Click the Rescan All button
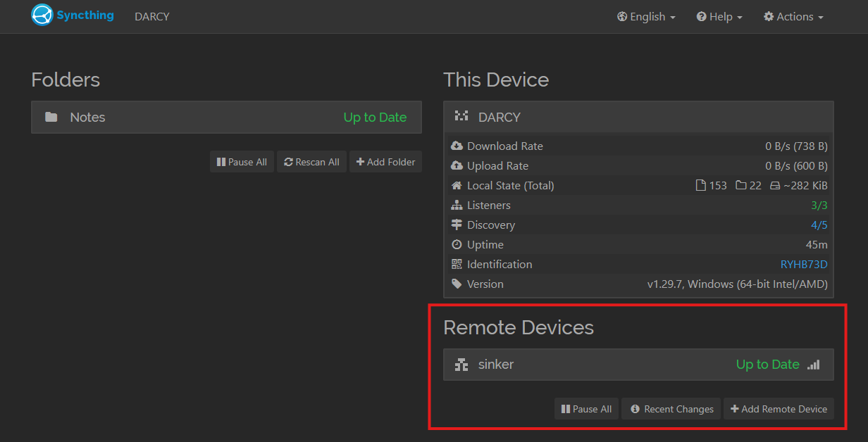 (311, 162)
